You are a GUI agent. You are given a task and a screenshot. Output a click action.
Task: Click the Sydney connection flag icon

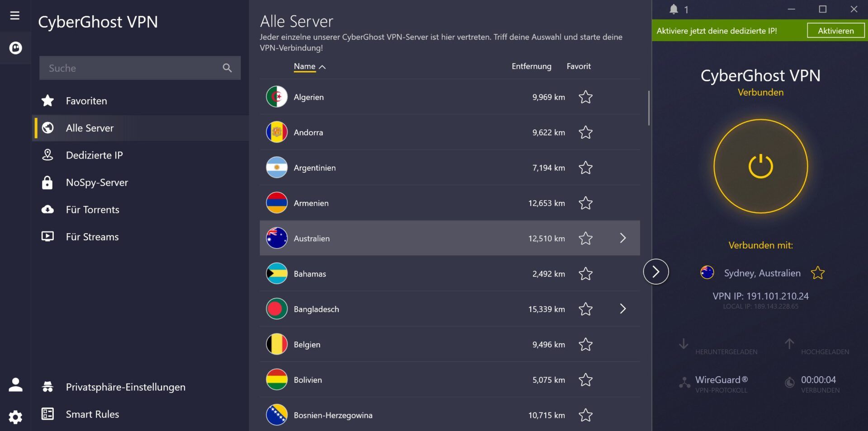click(x=707, y=272)
